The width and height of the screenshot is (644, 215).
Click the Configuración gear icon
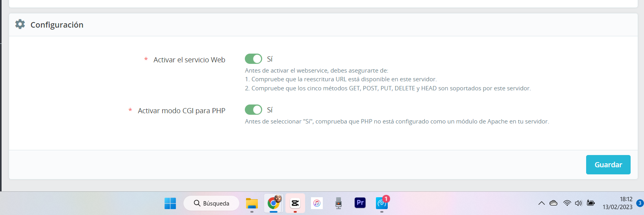coord(20,24)
